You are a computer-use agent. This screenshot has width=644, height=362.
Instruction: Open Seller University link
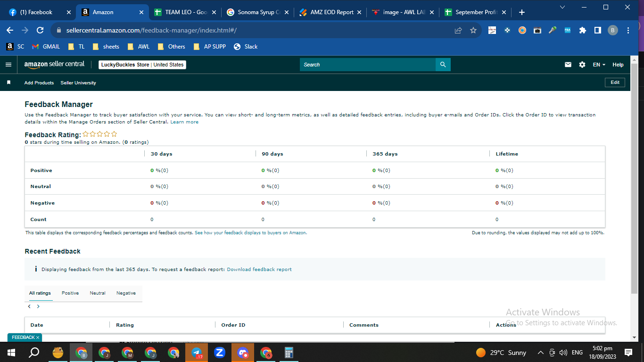pyautogui.click(x=78, y=82)
